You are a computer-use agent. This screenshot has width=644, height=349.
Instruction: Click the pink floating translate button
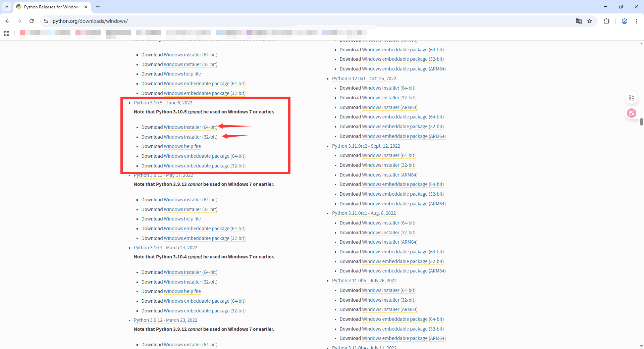(x=632, y=113)
